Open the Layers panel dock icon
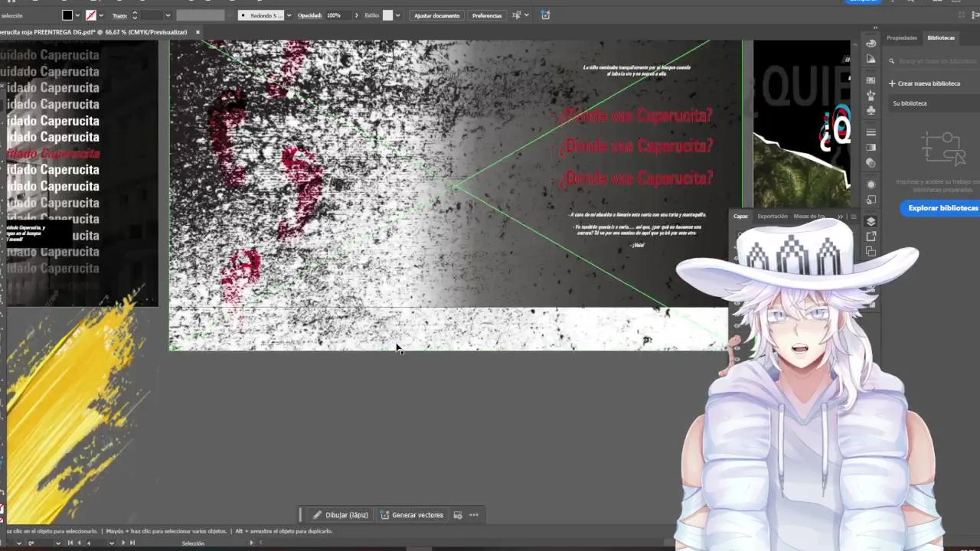Image resolution: width=980 pixels, height=551 pixels. [871, 221]
